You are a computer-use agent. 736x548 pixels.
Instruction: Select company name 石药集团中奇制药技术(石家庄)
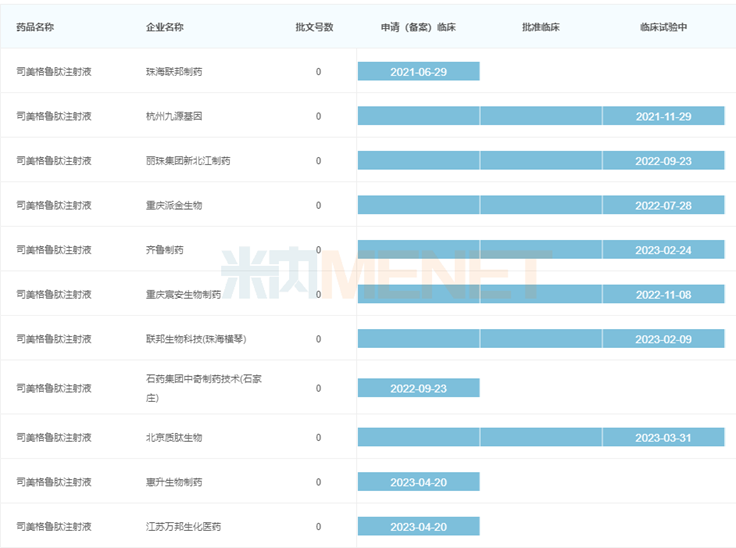(204, 388)
